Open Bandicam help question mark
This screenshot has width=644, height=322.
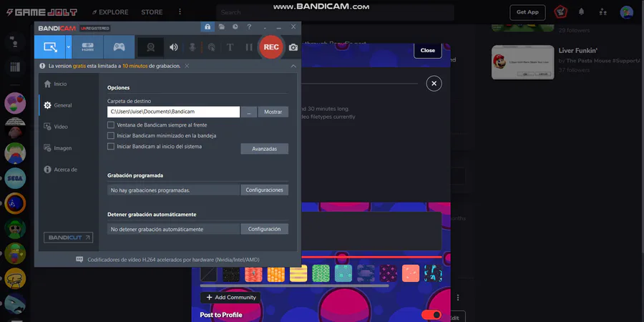coord(249,26)
